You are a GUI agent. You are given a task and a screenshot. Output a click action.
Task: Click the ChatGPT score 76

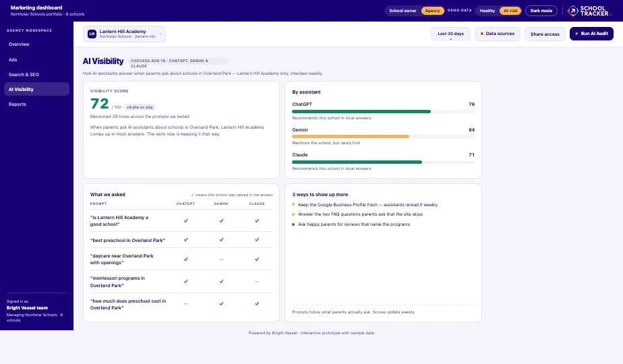tap(471, 104)
